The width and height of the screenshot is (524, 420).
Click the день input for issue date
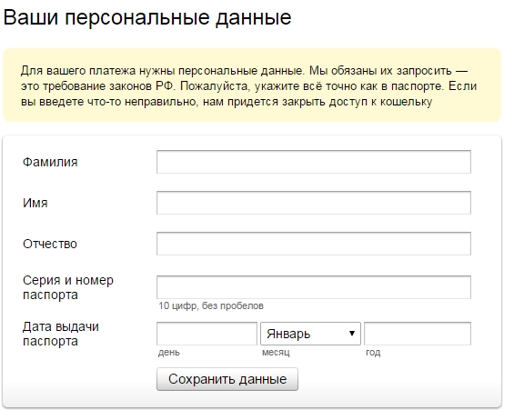(207, 334)
